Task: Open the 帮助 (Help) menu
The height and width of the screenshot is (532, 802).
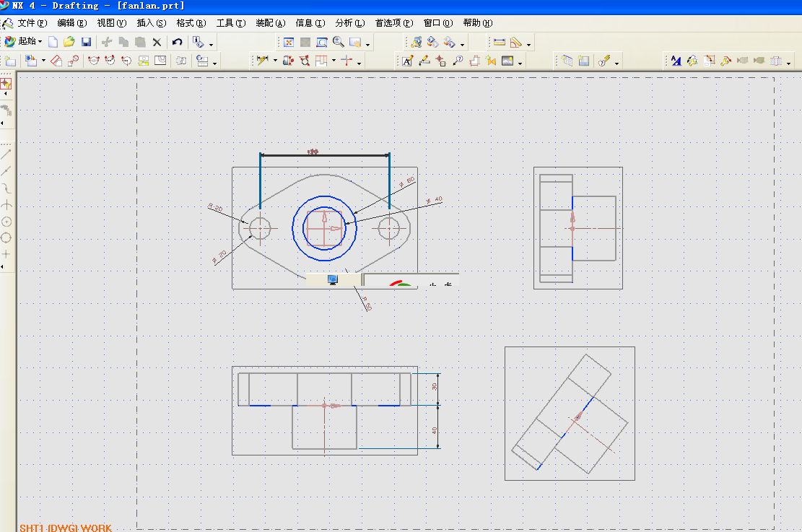Action: (478, 23)
